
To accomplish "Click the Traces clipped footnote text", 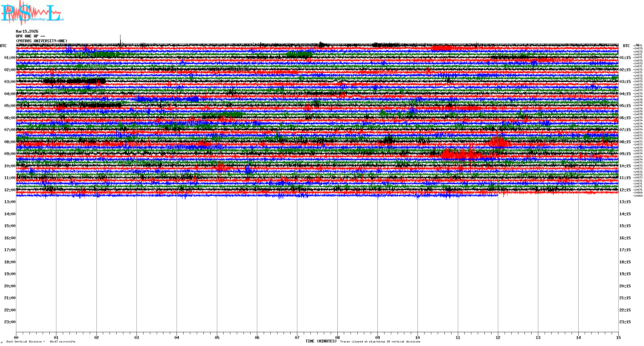I will tap(380, 342).
